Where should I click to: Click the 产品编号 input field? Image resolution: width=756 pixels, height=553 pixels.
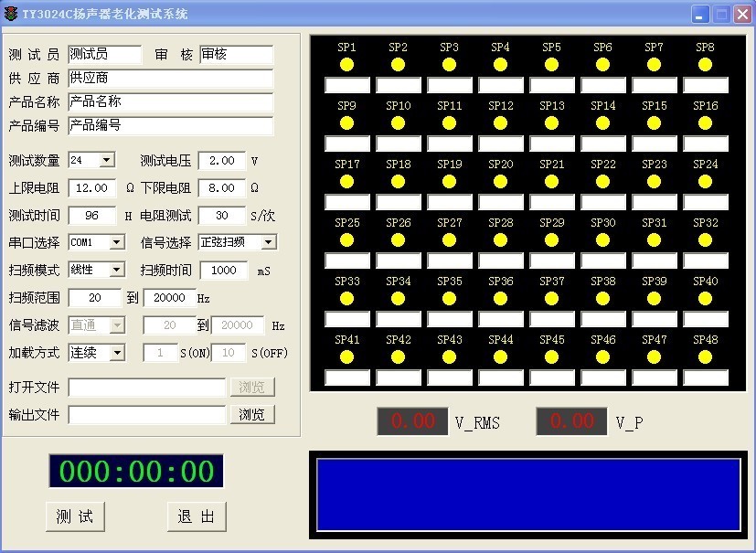171,126
